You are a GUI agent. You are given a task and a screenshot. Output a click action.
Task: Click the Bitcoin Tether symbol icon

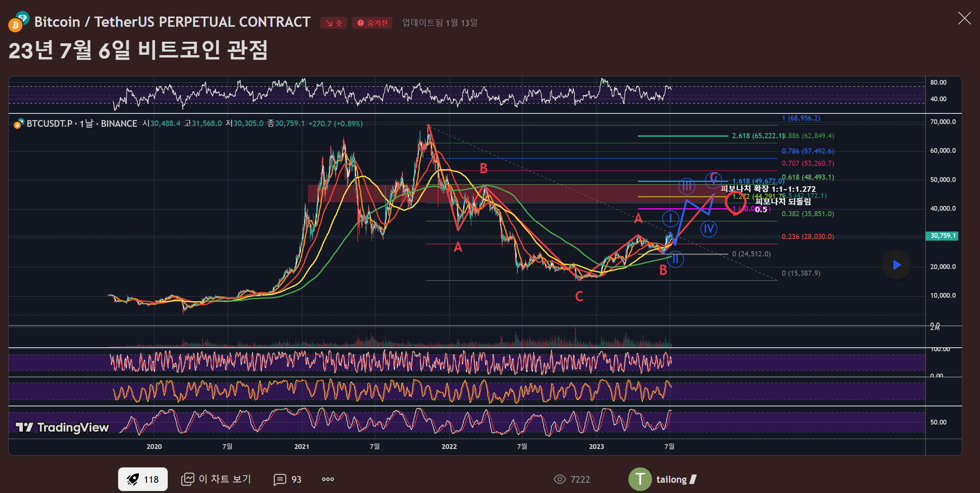[19, 22]
